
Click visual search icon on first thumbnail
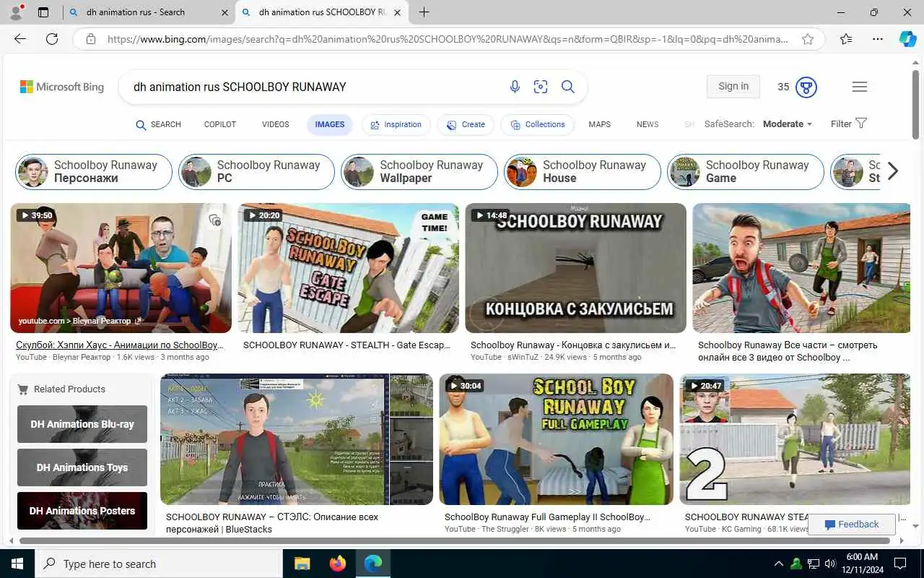tap(214, 220)
